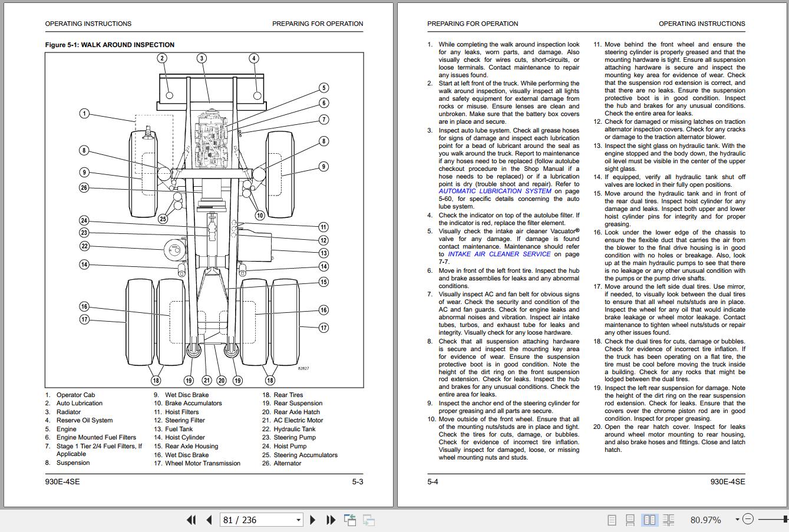Go to the next page

coord(313,520)
